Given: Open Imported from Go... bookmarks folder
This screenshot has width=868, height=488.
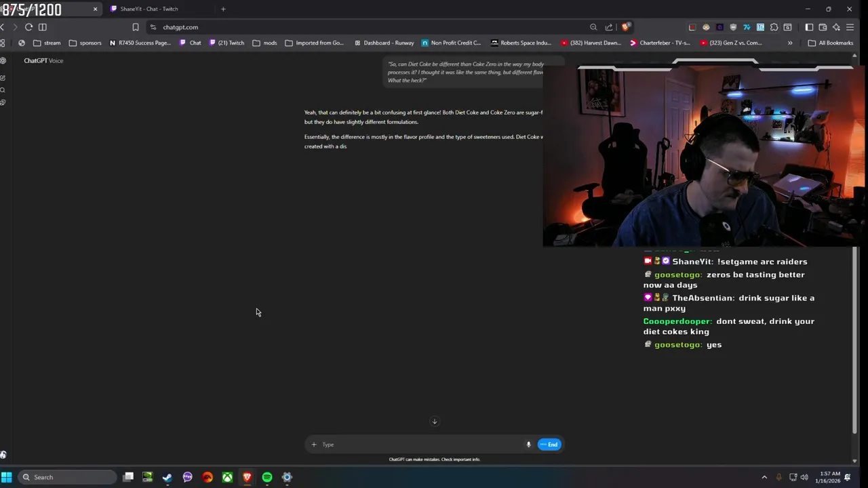Looking at the screenshot, I should (x=314, y=43).
